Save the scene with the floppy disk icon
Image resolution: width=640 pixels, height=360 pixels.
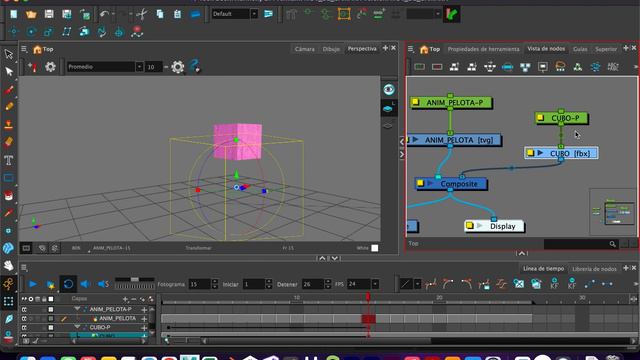(x=49, y=14)
